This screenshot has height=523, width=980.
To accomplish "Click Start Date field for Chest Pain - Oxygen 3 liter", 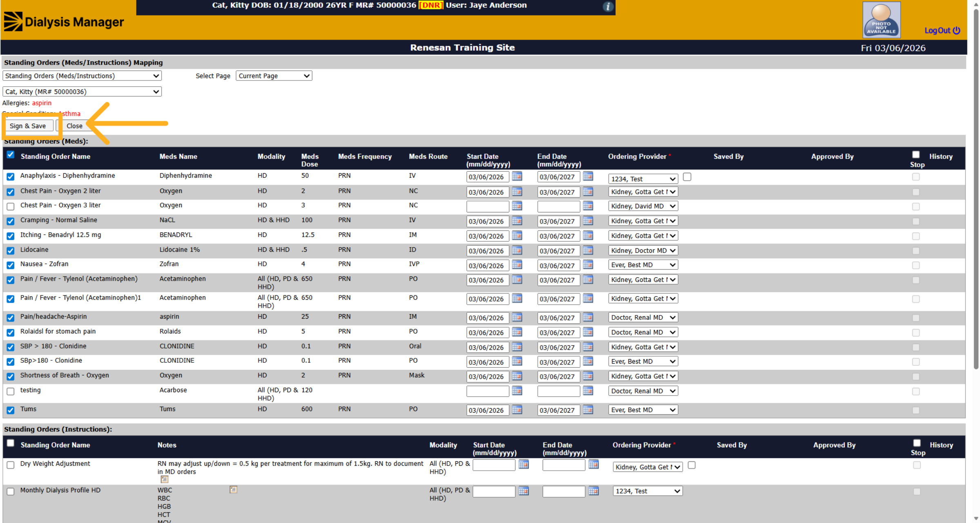I will (x=488, y=206).
